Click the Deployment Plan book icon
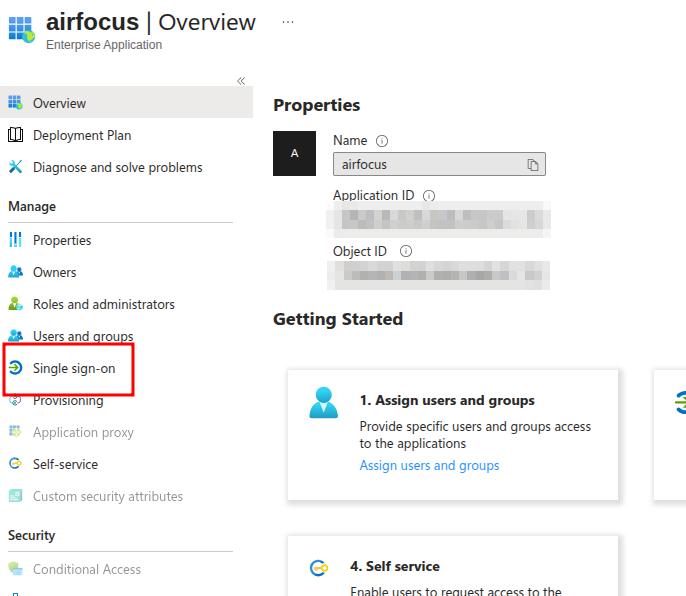Viewport: 686px width, 596px height. click(15, 135)
